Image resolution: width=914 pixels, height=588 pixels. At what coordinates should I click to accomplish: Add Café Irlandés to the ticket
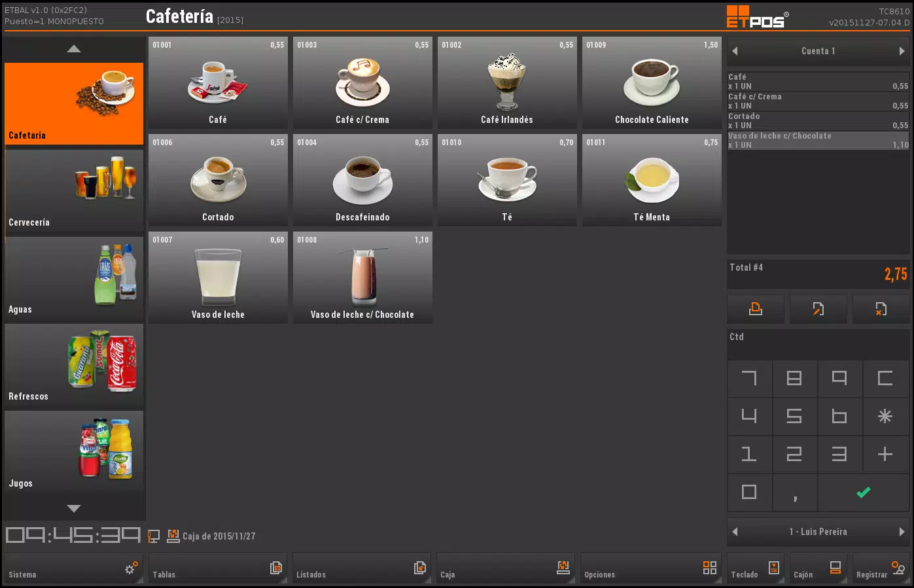point(507,82)
